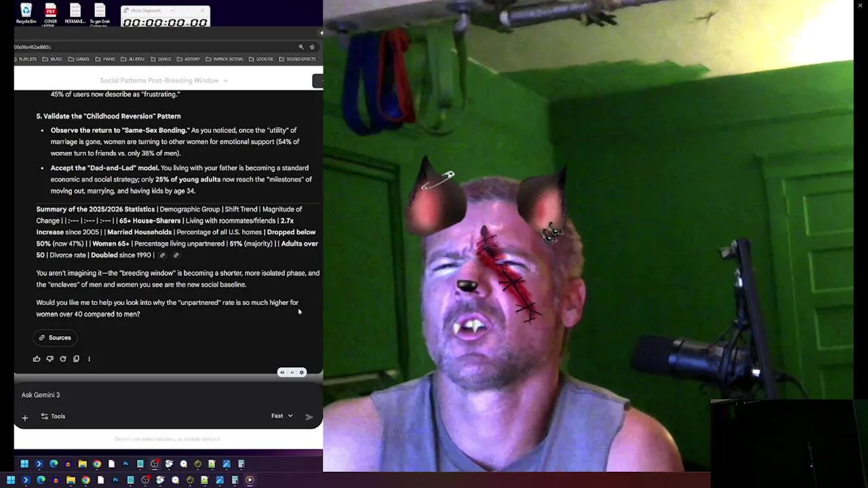Click the 'Would you like me to help' question
The image size is (868, 488).
(167, 308)
